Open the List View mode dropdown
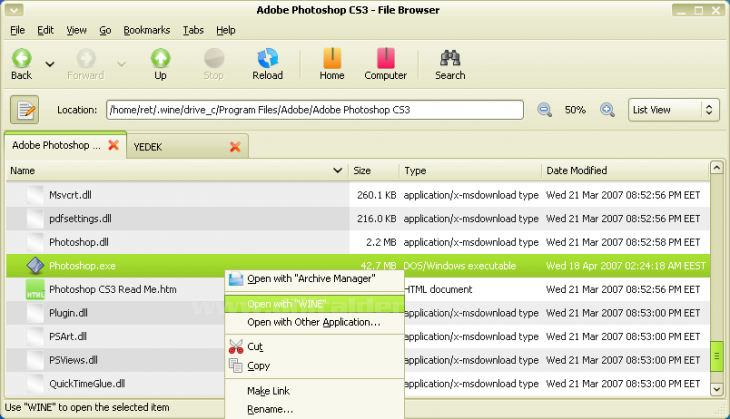 673,110
